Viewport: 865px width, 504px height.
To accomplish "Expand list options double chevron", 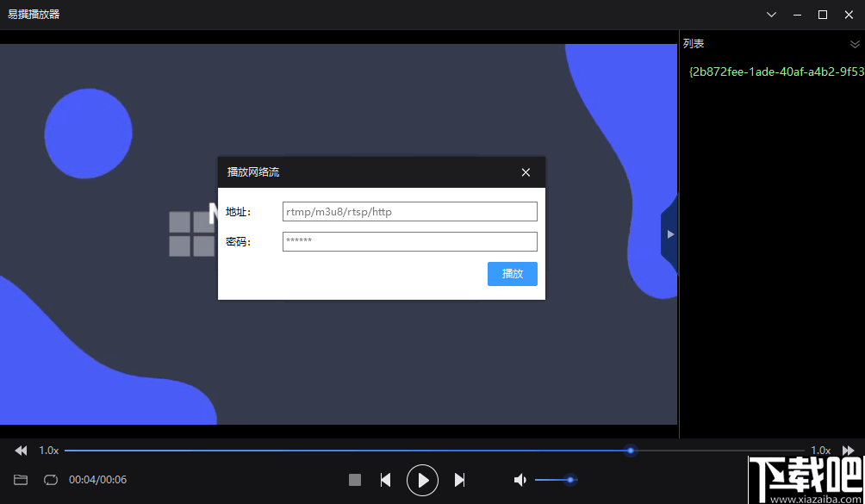I will tap(855, 44).
